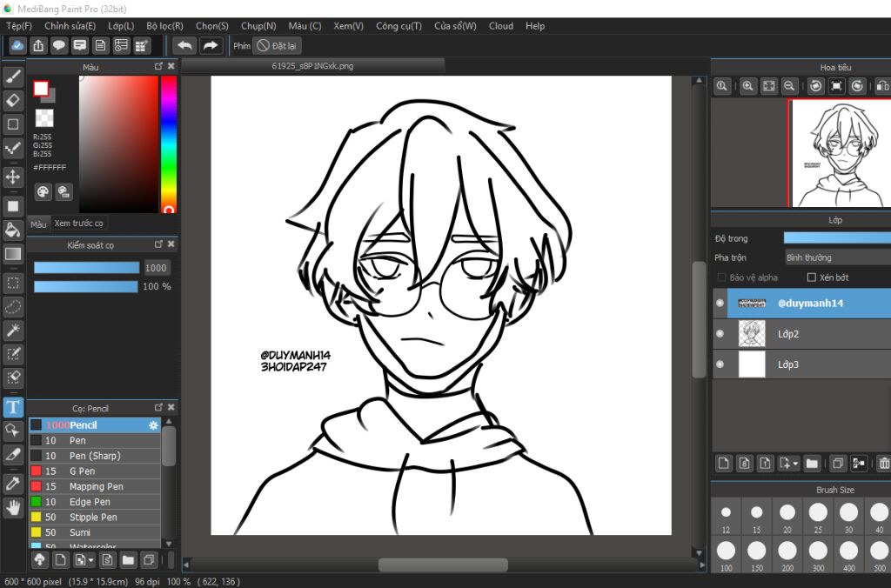Viewport: 891px width, 588px height.
Task: Undock the Cọ: Pencil brush panel
Action: [x=158, y=407]
